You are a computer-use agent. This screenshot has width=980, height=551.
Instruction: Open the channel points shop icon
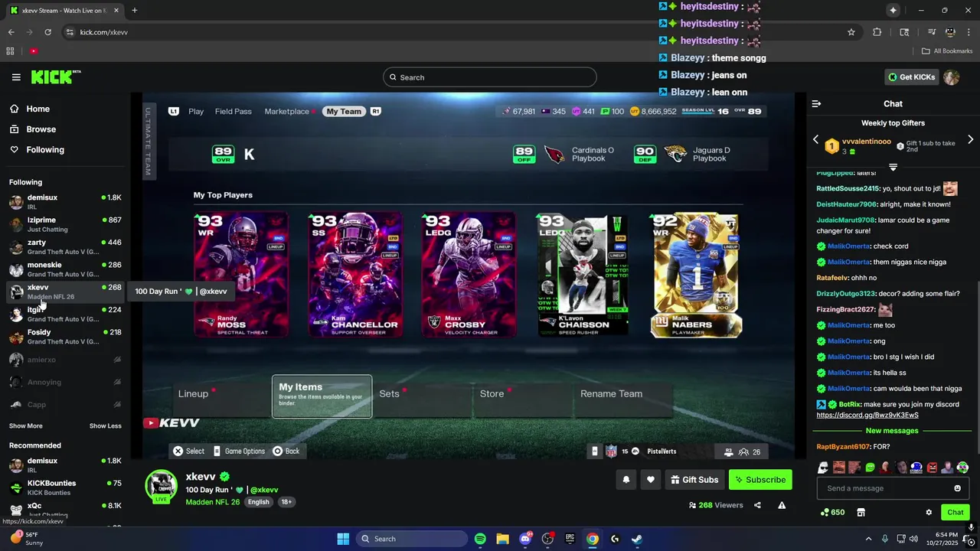click(861, 513)
